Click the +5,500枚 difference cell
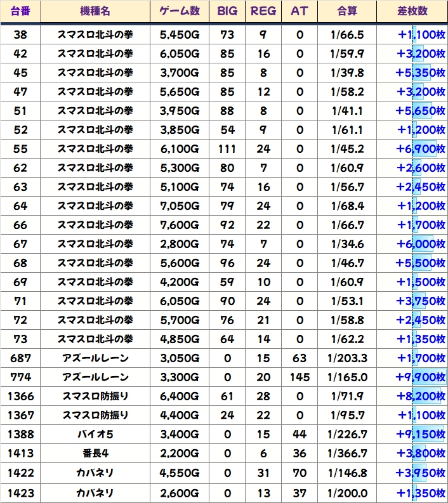The image size is (448, 503). pyautogui.click(x=412, y=263)
